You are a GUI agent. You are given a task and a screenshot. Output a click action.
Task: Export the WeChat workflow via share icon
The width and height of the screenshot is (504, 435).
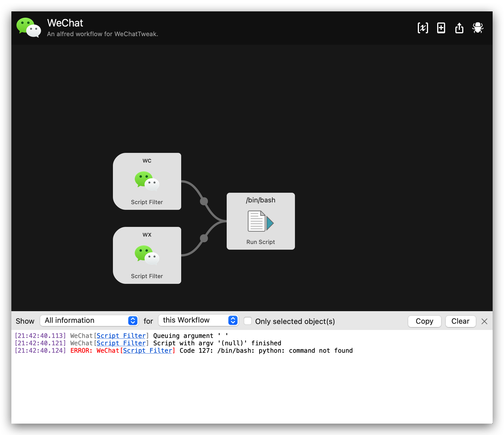pos(459,28)
